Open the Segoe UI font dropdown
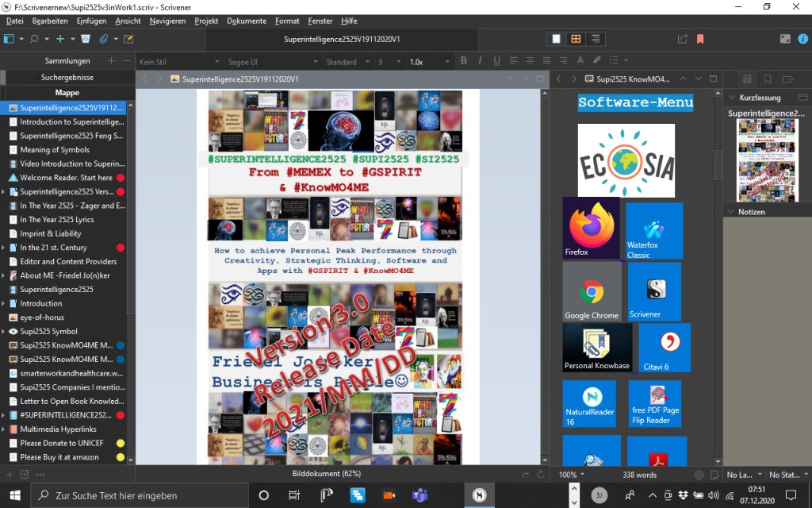 coord(270,61)
